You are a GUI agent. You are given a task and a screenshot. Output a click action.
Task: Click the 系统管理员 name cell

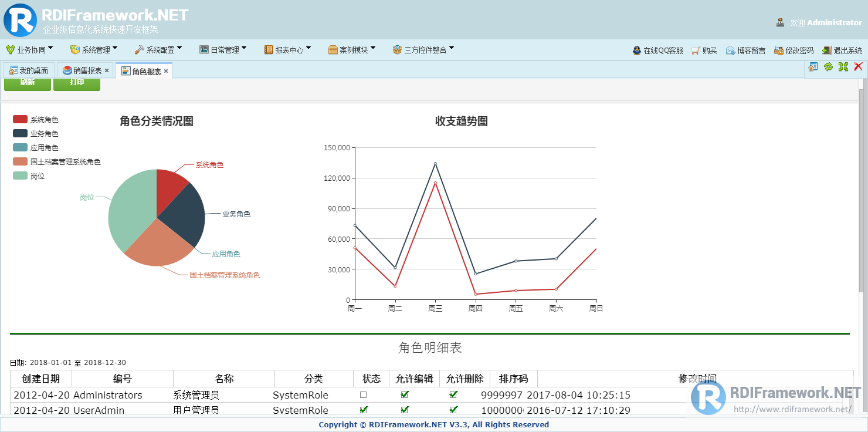pos(196,395)
